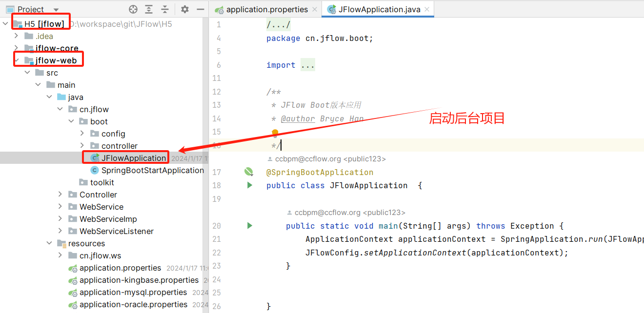The width and height of the screenshot is (644, 313).
Task: Select application-mysql.properties file
Action: point(133,292)
